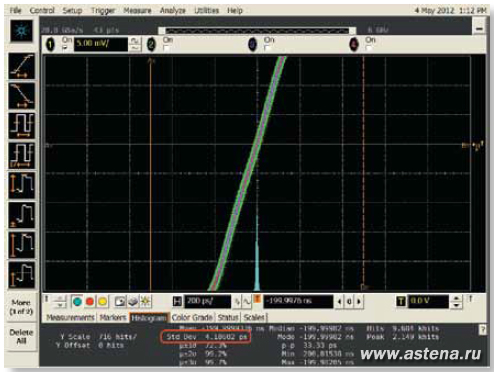This screenshot has height=372, width=494.
Task: Click right arrow beside horizontal position field
Action: pos(359,302)
